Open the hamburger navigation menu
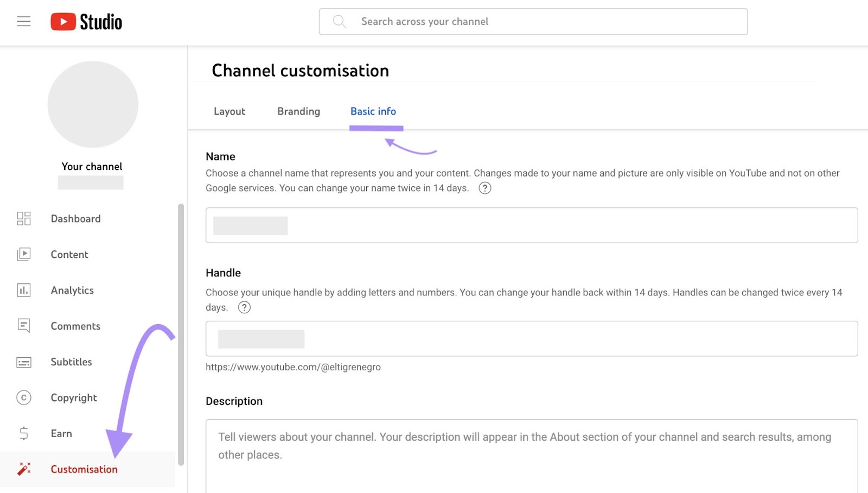Screen dimensions: 868x493 point(24,21)
